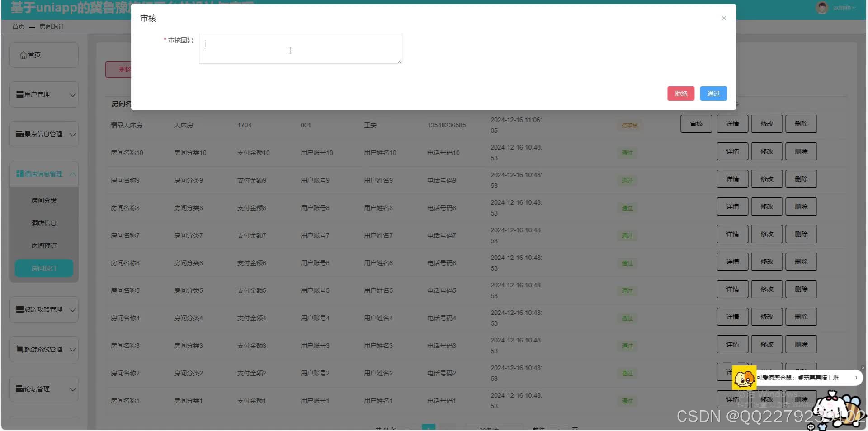Click the 景点信息管理 sidebar icon
Viewport: 868px width, 431px height.
click(19, 134)
